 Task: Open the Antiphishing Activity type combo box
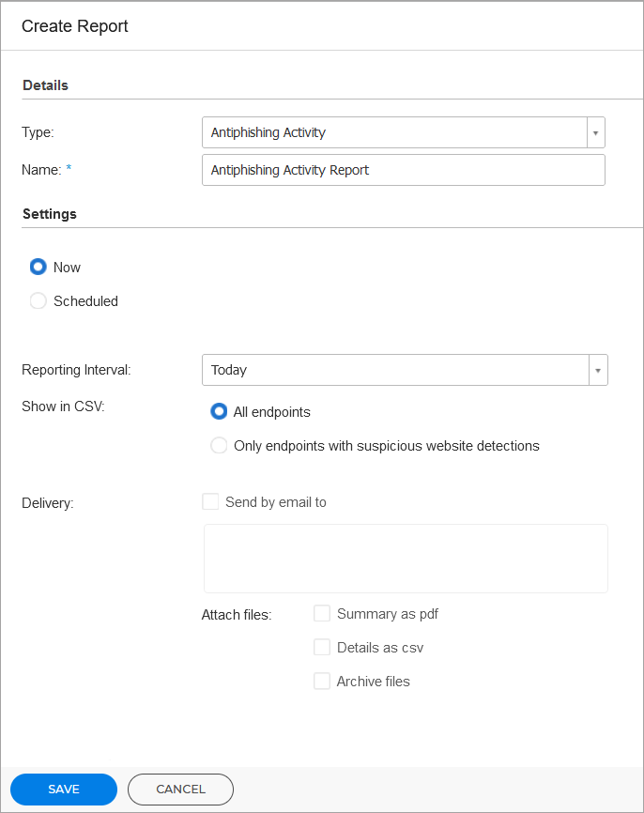[x=394, y=132]
